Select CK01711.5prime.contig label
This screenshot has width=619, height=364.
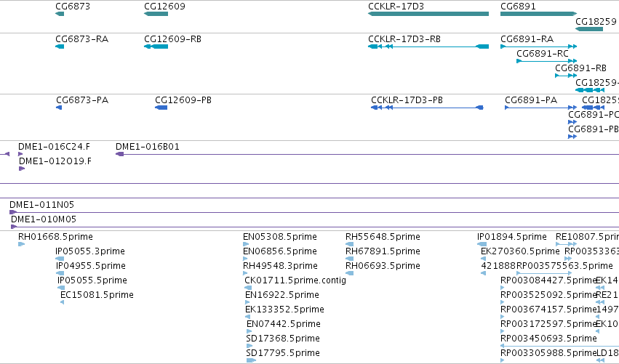[295, 280]
